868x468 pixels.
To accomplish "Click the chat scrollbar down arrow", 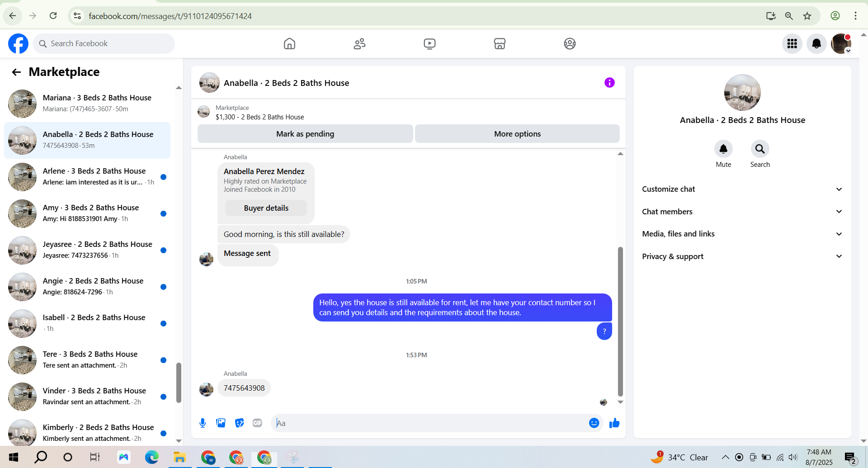I will tap(620, 402).
